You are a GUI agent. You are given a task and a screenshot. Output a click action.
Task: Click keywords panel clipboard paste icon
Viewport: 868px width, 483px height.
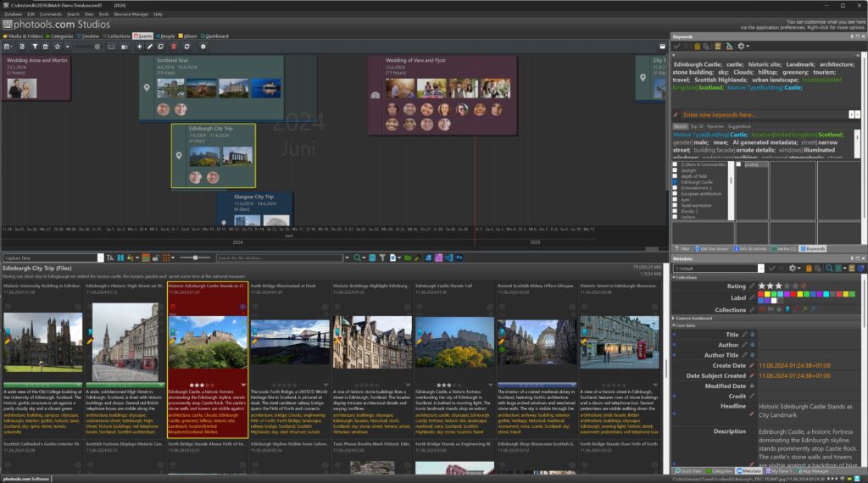pos(697,47)
